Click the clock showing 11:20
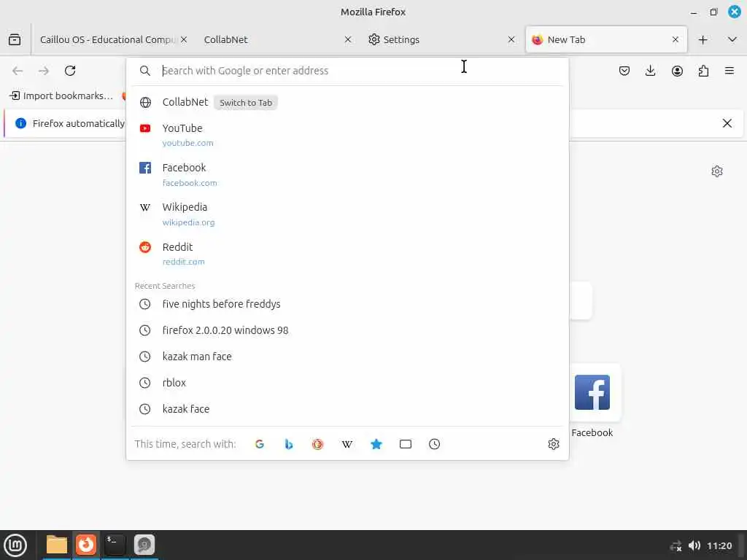Image resolution: width=747 pixels, height=560 pixels. [x=719, y=545]
